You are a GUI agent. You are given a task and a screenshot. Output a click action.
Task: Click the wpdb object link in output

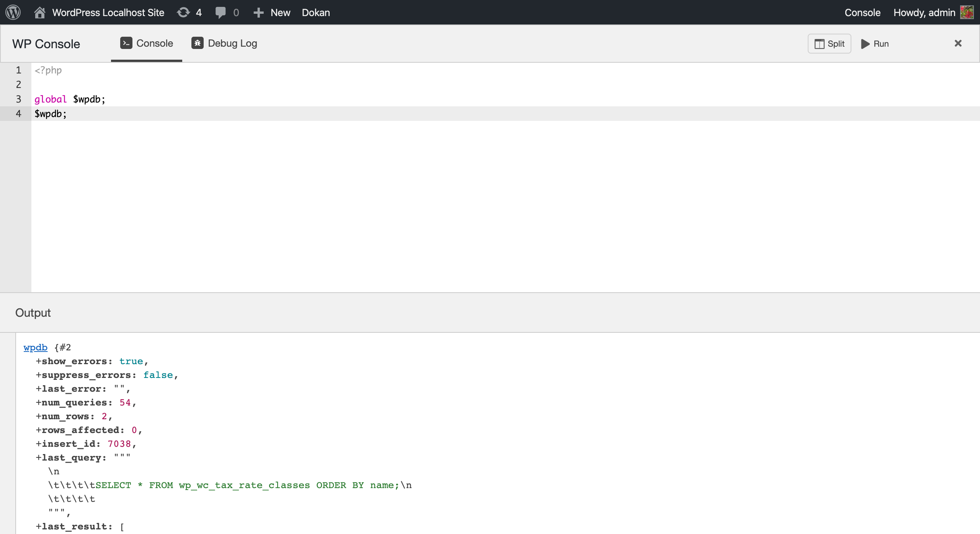coord(35,347)
